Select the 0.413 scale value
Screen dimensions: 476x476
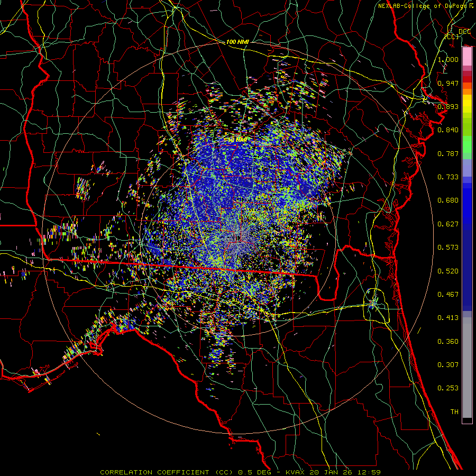pyautogui.click(x=448, y=318)
